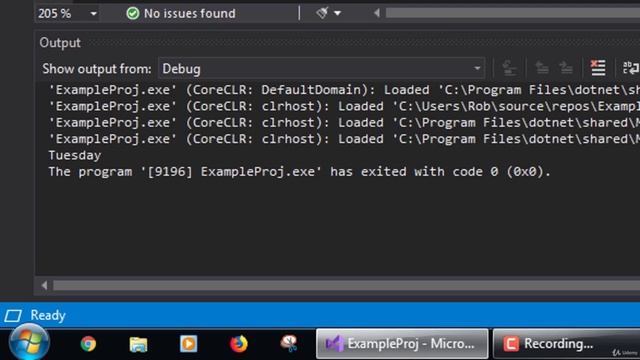Open the code cleanup broom icon
The width and height of the screenshot is (640, 360).
322,13
